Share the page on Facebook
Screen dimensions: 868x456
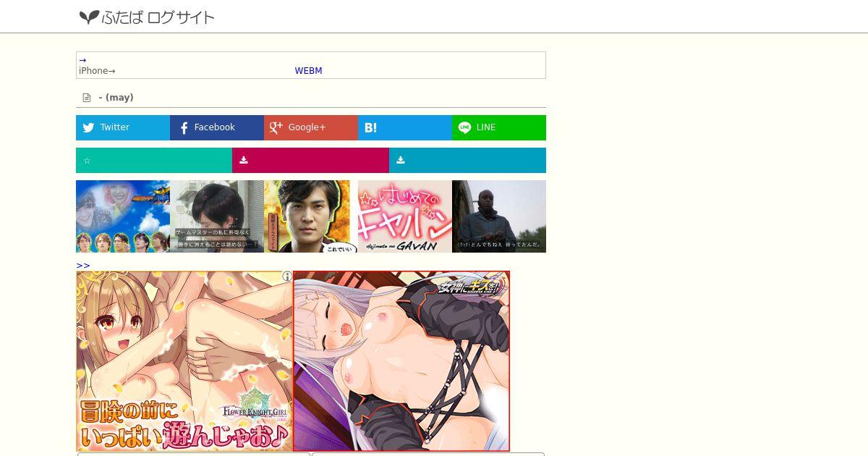[x=217, y=127]
